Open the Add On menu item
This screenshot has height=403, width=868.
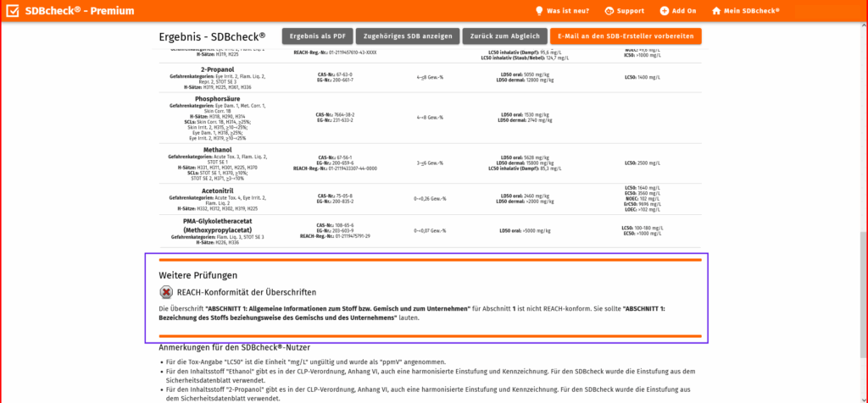point(684,11)
